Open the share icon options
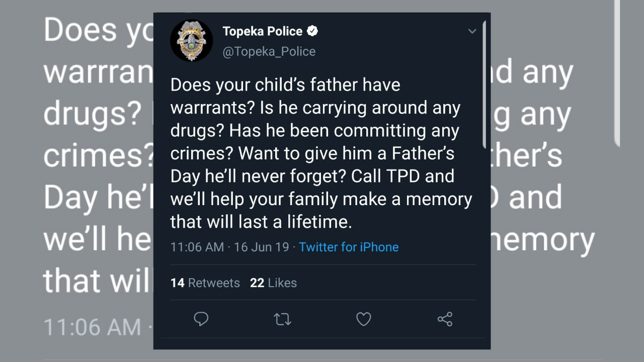The height and width of the screenshot is (362, 644). click(x=445, y=319)
